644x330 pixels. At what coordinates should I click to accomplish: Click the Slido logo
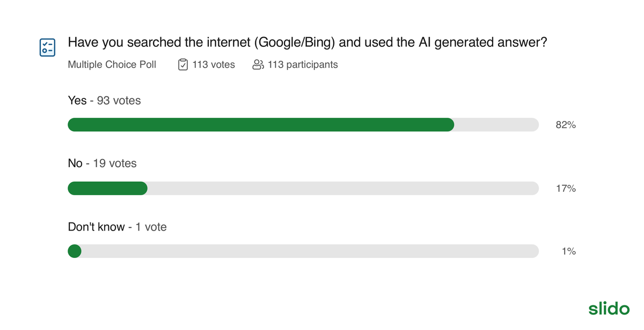[x=609, y=309]
